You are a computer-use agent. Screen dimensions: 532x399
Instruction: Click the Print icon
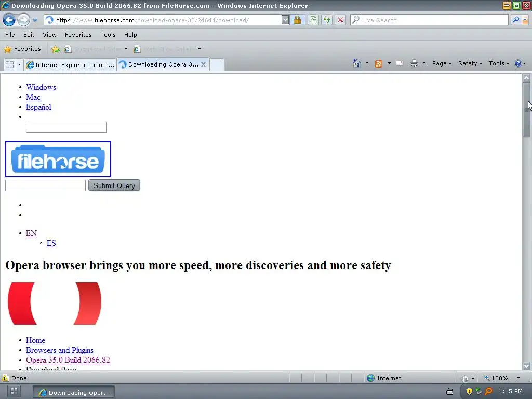(414, 63)
